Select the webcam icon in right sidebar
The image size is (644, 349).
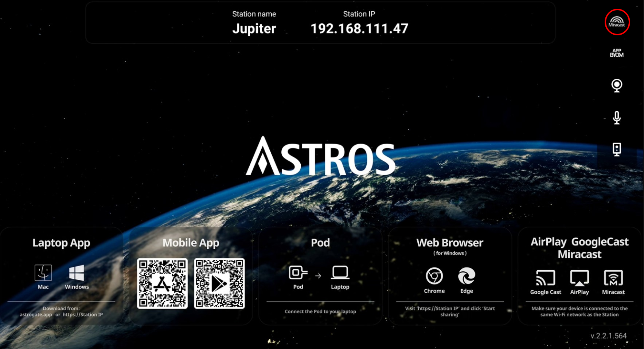pyautogui.click(x=617, y=86)
